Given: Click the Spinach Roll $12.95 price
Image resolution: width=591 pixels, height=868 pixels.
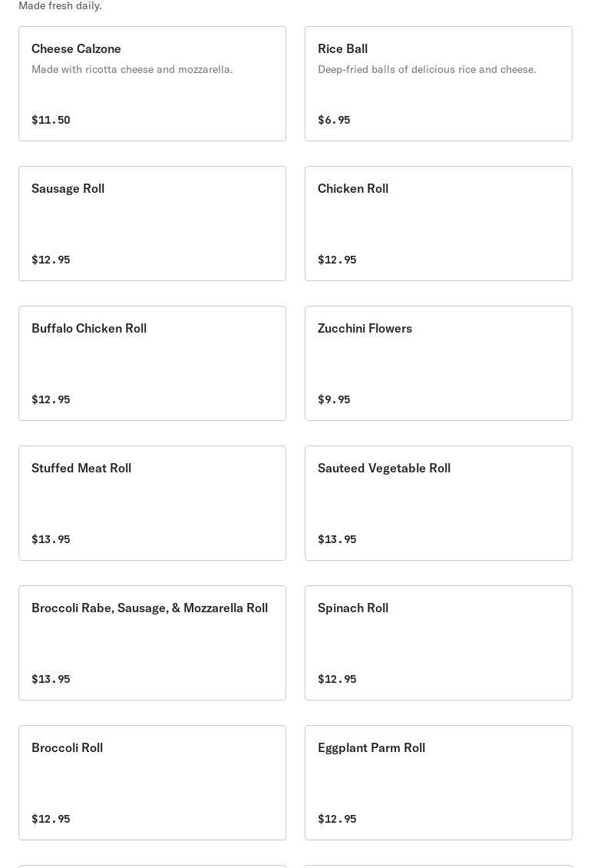Looking at the screenshot, I should [x=337, y=679].
